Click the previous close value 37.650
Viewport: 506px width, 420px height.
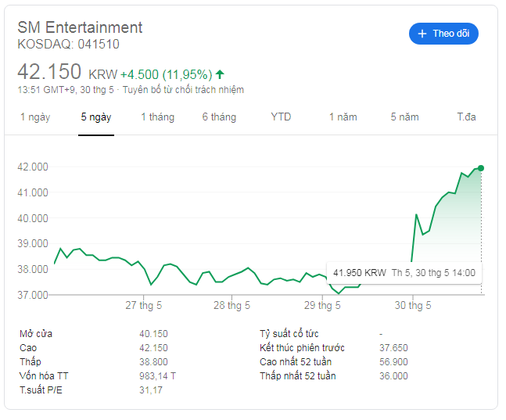(x=393, y=348)
